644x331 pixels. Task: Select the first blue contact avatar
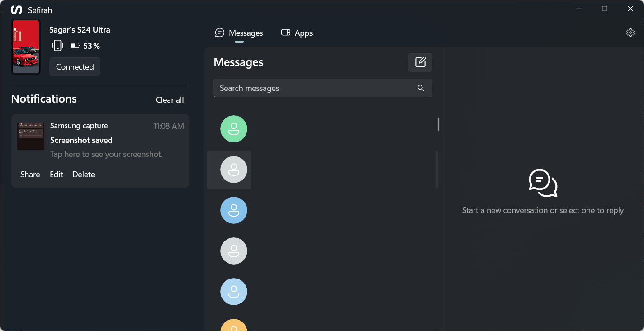point(233,210)
